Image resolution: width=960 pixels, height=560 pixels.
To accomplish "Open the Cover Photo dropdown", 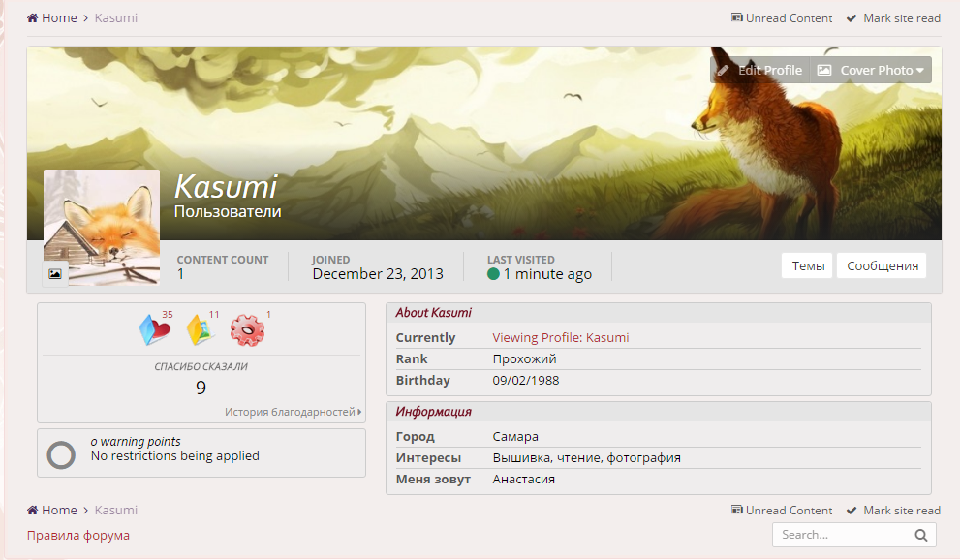I will click(x=871, y=70).
